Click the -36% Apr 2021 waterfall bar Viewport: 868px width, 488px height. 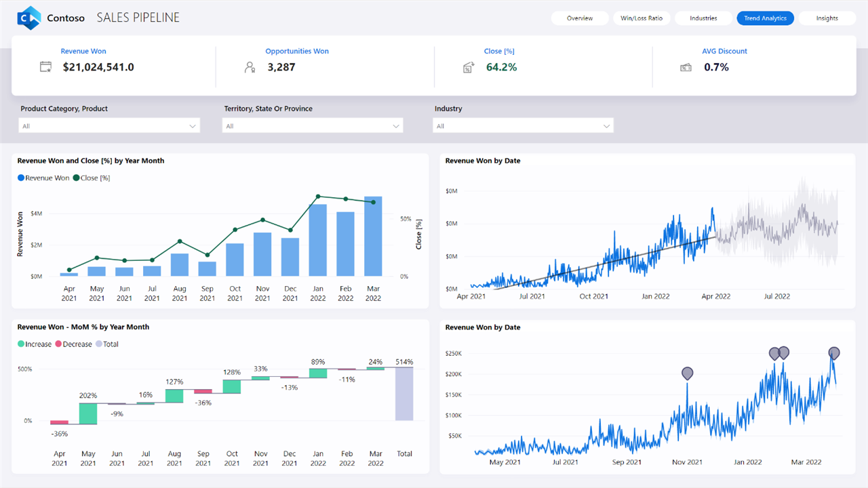60,422
